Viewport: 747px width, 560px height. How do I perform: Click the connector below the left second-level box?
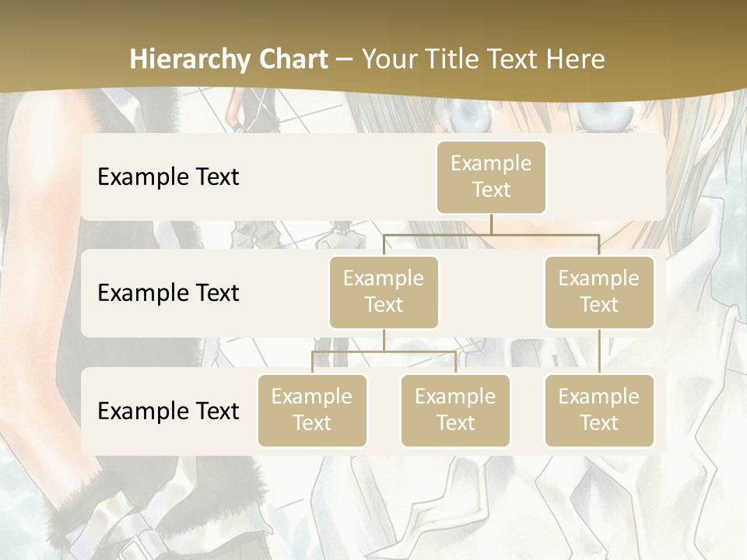(384, 341)
